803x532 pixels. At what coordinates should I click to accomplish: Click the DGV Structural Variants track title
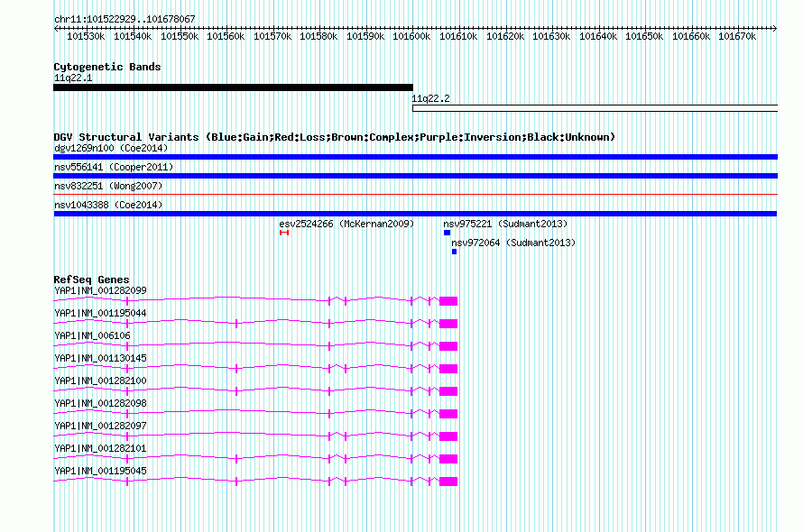click(335, 137)
